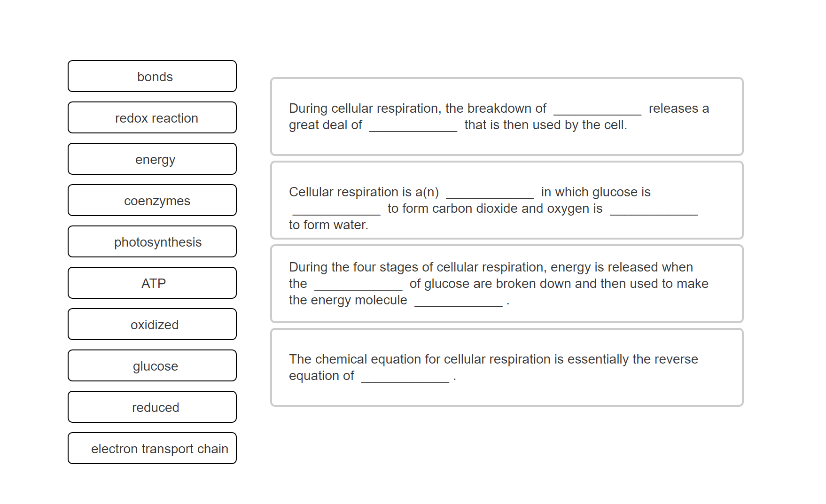Select the "electron transport chain" word tile
This screenshot has height=504, width=826.
tap(152, 448)
